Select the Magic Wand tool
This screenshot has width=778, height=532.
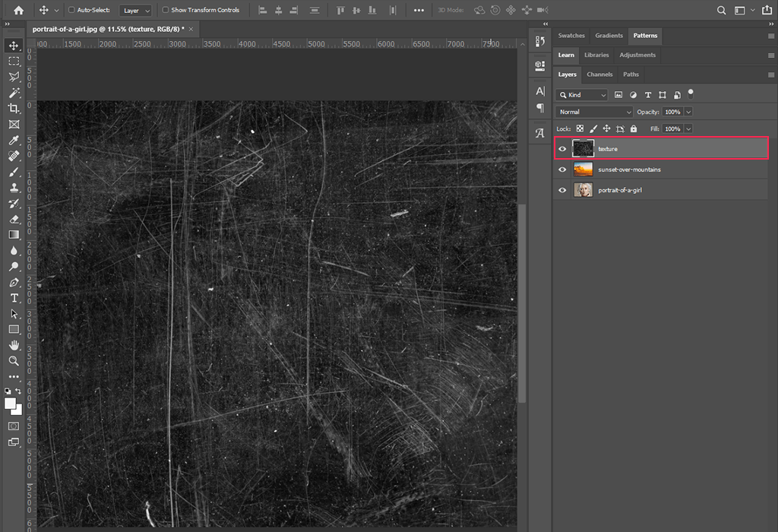pyautogui.click(x=14, y=93)
